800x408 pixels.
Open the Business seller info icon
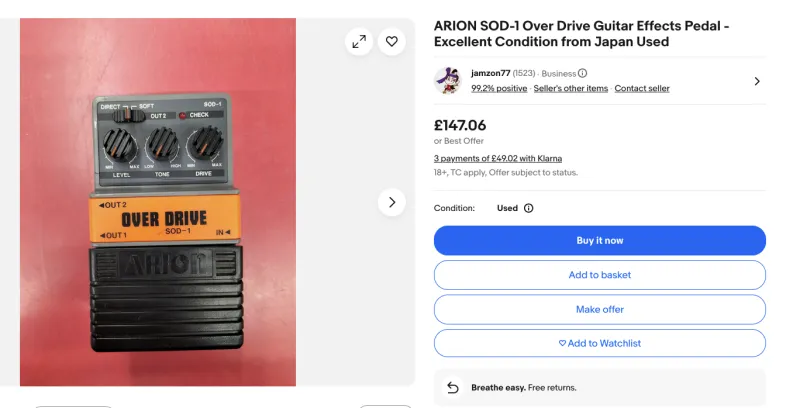click(x=582, y=73)
